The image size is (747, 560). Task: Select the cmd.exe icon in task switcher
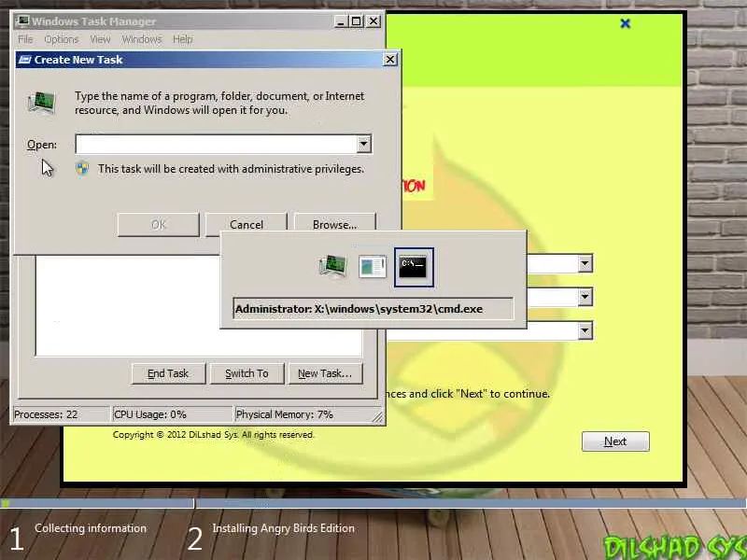(x=413, y=267)
